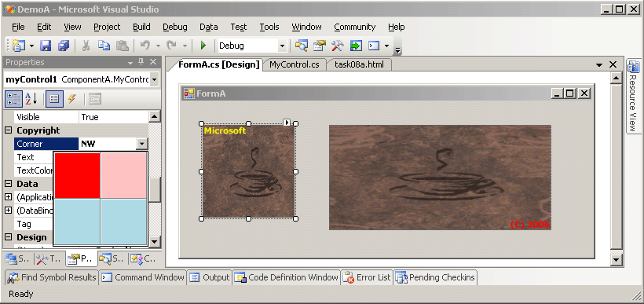Select the red top-left corner swatch
This screenshot has height=304, width=644.
(78, 175)
